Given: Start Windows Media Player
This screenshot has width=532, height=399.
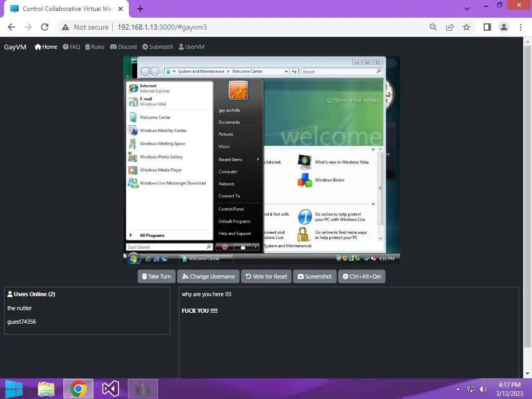Looking at the screenshot, I should coord(169,170).
